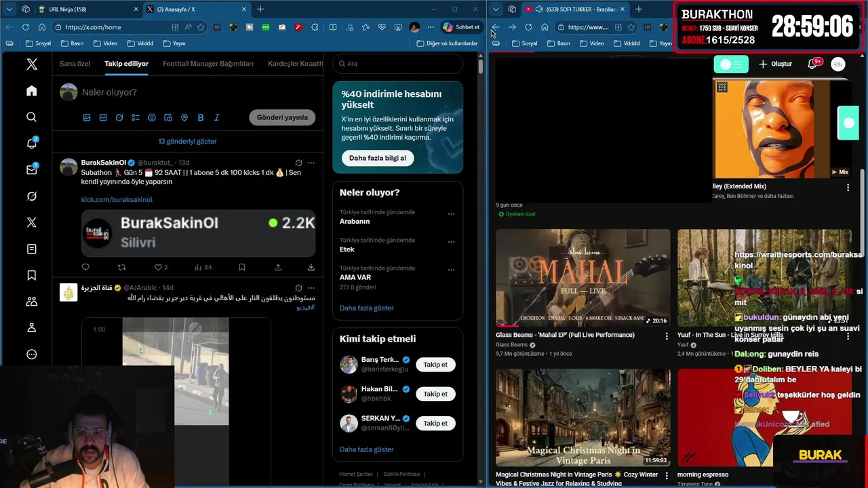Open YouTube notifications bell with 9+ badge

(x=813, y=64)
